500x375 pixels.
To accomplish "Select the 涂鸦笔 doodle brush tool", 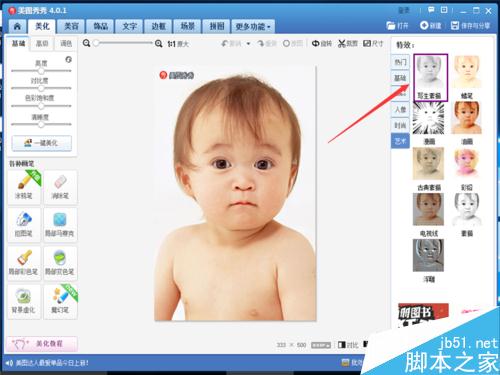I will (x=24, y=187).
